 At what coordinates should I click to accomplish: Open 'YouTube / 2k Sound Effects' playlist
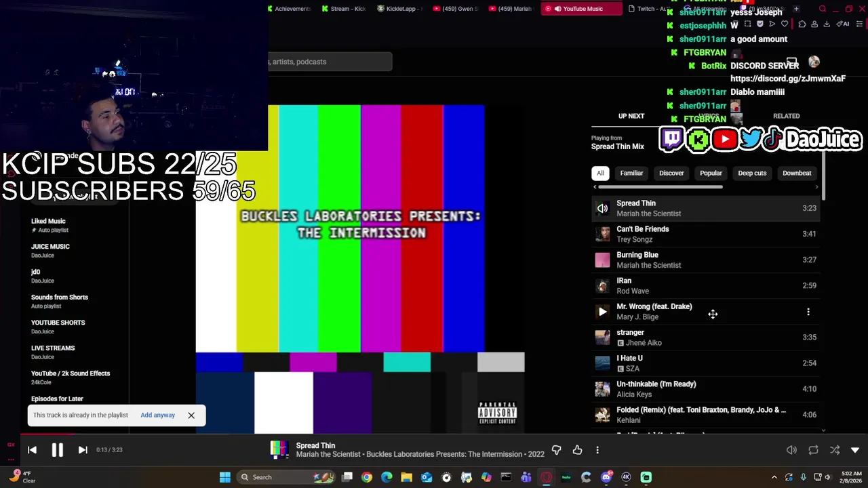click(x=71, y=378)
